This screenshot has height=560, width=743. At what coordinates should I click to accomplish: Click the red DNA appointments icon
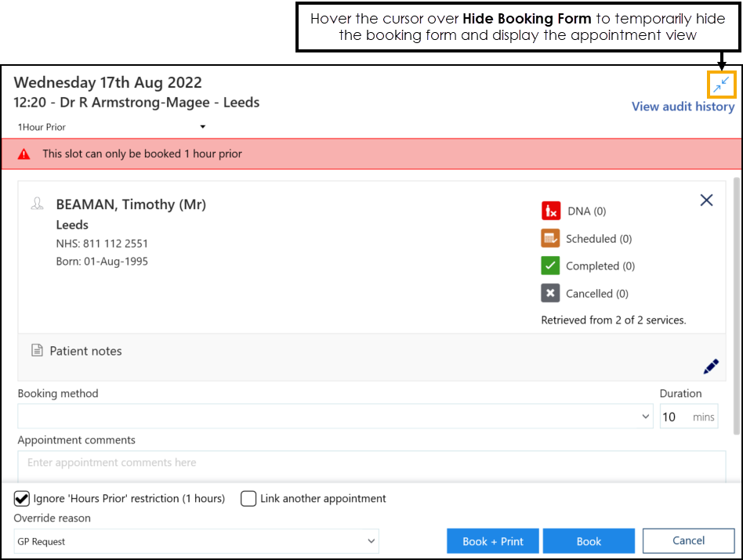[550, 211]
